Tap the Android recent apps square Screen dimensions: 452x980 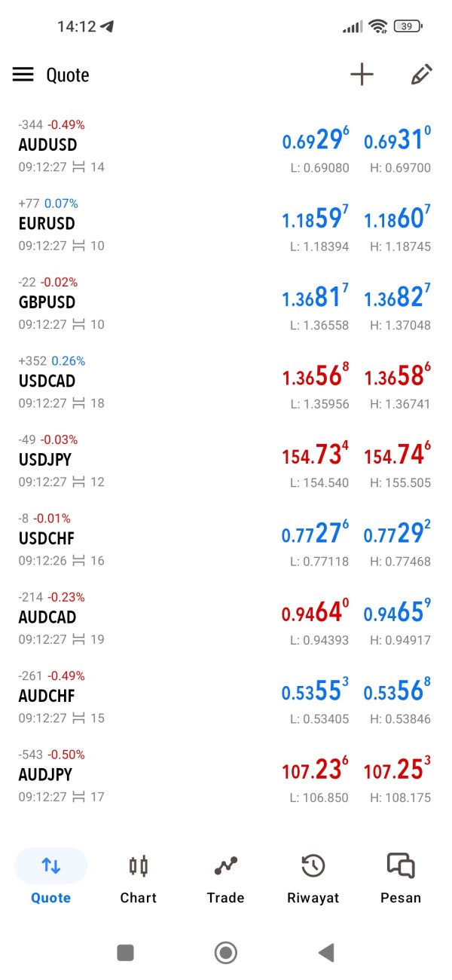click(126, 953)
